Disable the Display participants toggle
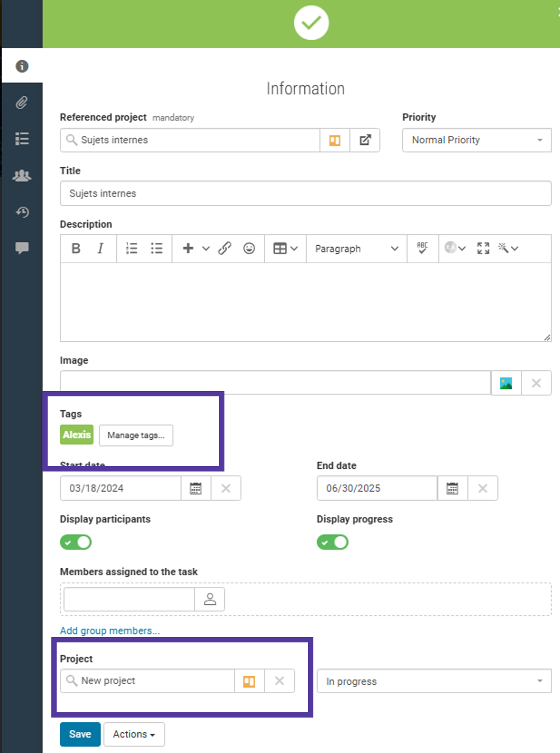 pos(76,542)
